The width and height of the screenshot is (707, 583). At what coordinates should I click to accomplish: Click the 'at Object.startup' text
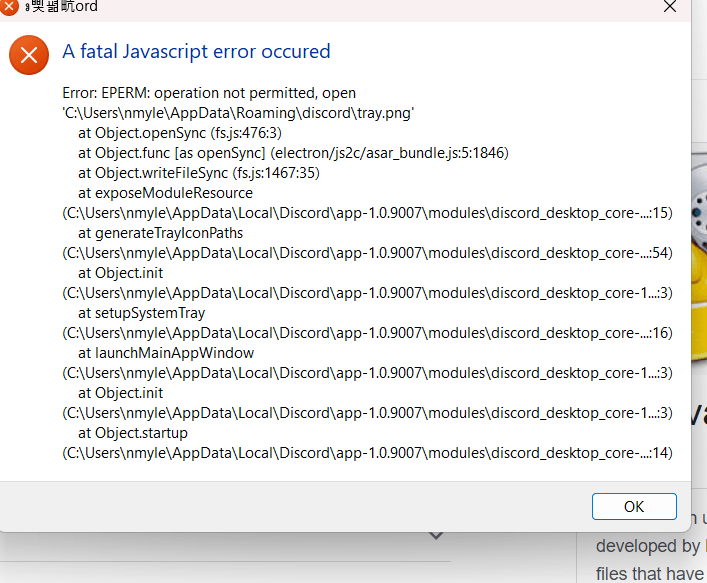coord(133,433)
